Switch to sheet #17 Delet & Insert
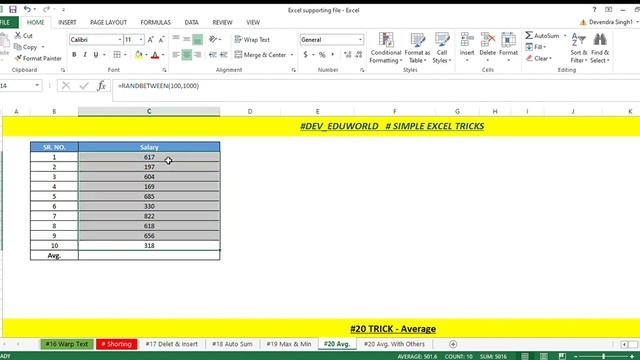 (171, 344)
